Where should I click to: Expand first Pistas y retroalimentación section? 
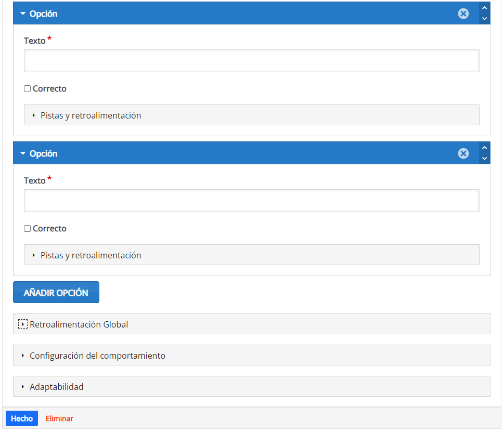click(91, 115)
